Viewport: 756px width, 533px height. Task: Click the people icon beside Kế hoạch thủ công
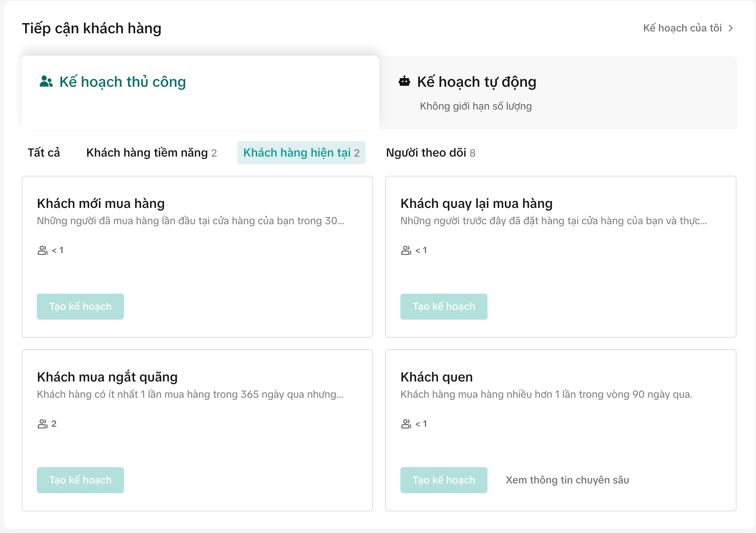point(46,82)
